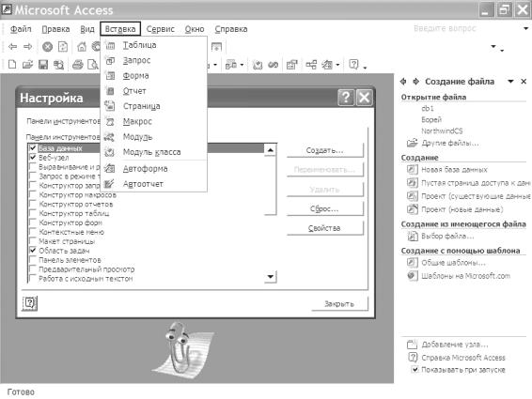Uncheck Веб-узел toolbar checkbox

point(33,158)
